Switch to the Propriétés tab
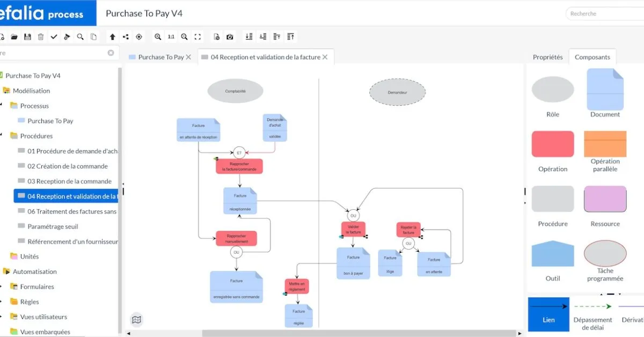 pyautogui.click(x=547, y=57)
